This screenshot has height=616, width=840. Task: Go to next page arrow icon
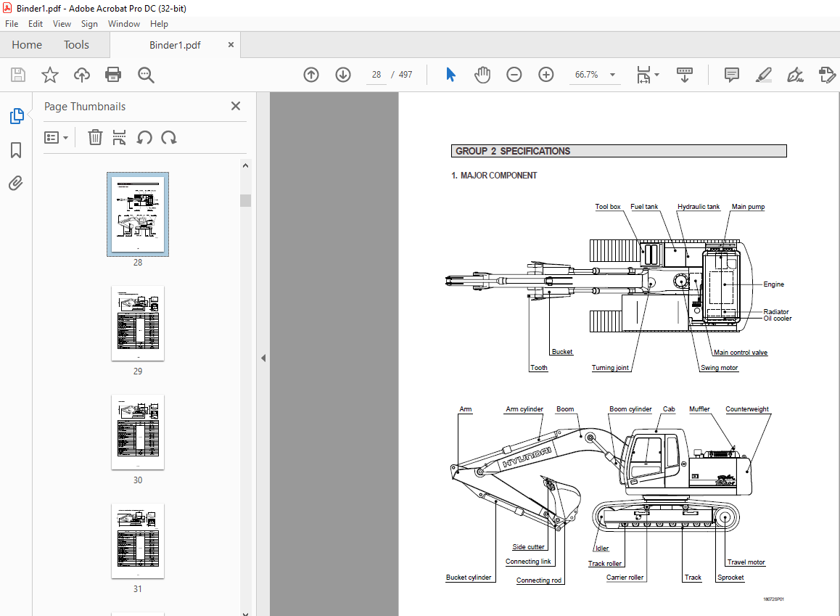tap(343, 75)
